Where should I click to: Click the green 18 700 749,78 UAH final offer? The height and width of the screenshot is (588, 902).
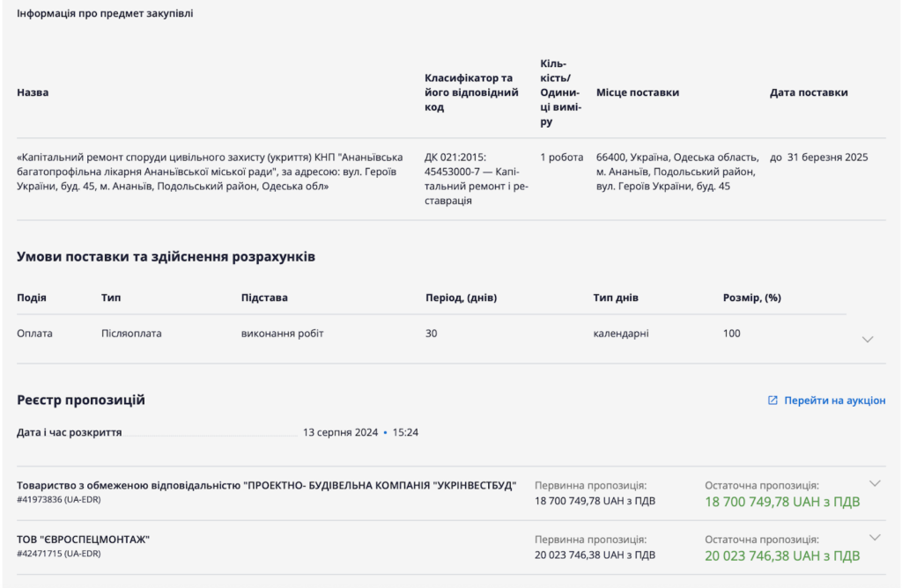pos(781,502)
